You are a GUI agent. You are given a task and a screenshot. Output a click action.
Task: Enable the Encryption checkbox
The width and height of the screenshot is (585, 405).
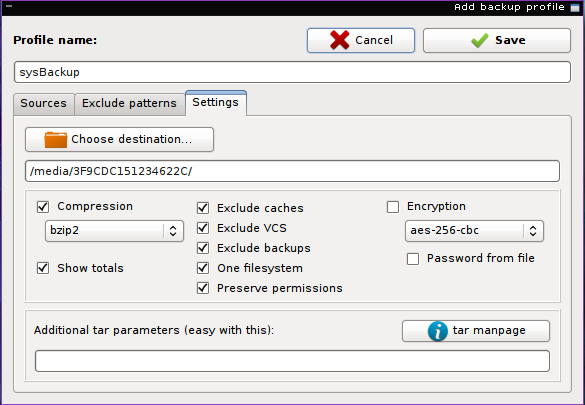[393, 207]
